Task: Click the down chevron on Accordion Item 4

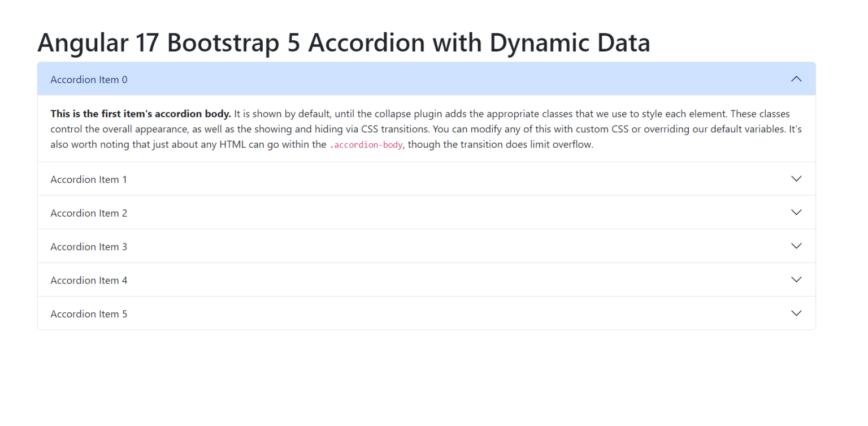Action: pos(796,279)
